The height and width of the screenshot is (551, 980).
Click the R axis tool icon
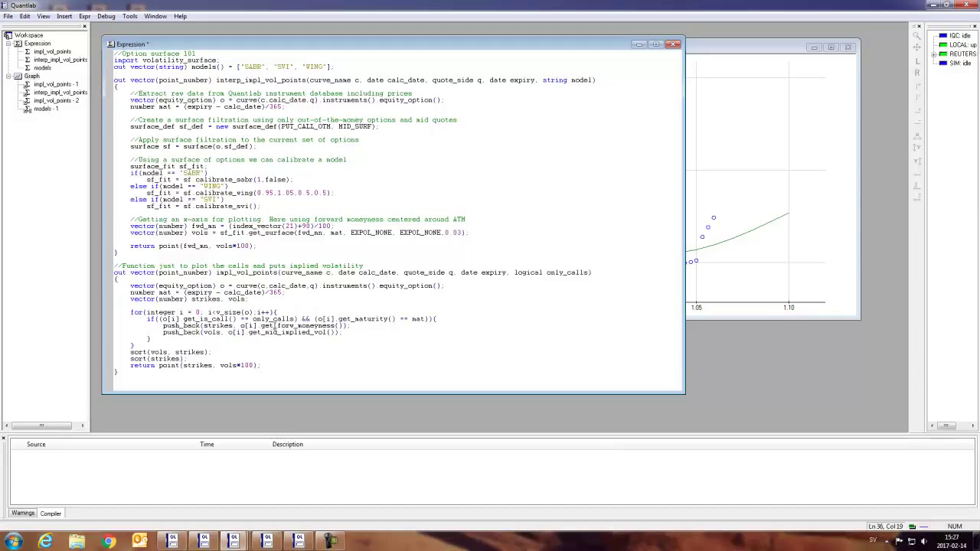tap(917, 73)
